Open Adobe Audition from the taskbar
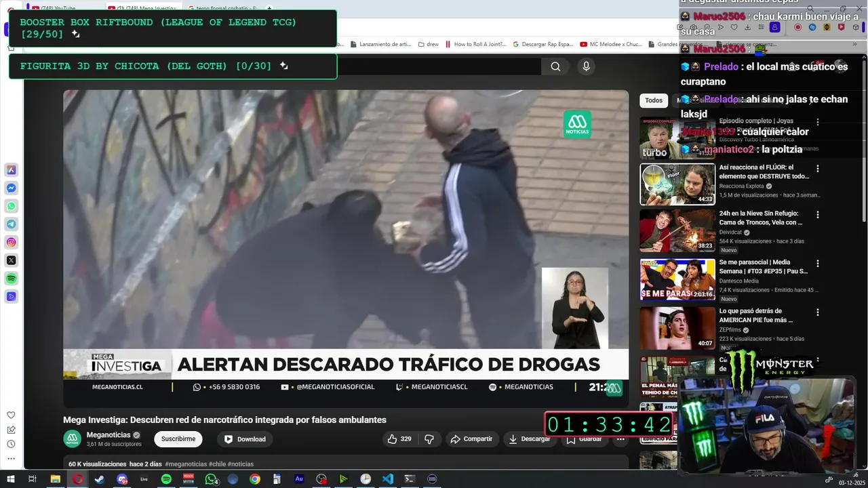This screenshot has width=868, height=488. 299,479
